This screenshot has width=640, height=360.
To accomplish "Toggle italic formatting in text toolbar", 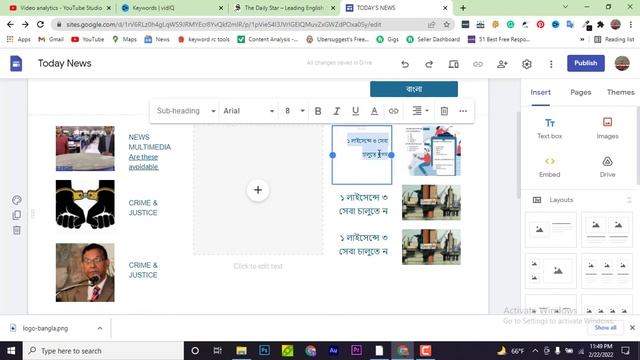I will point(336,111).
